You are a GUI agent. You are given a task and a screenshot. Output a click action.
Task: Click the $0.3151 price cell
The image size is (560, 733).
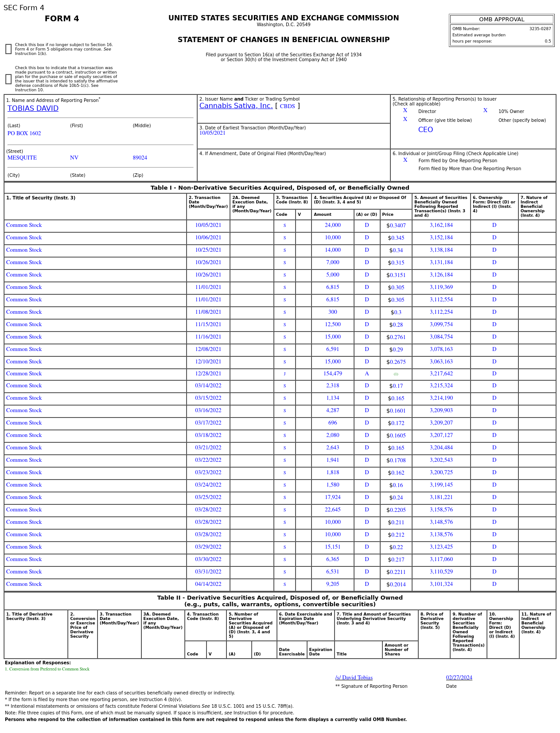(396, 276)
